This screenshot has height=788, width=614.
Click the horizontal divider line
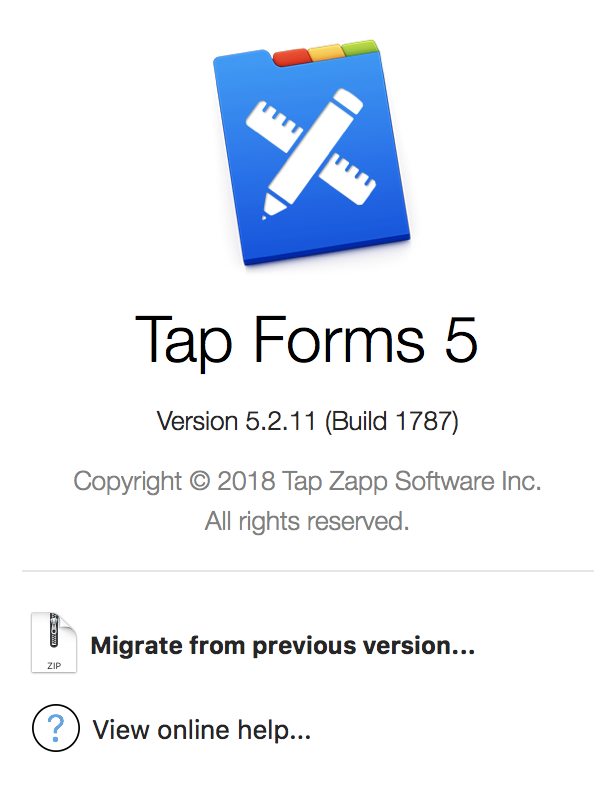(307, 572)
